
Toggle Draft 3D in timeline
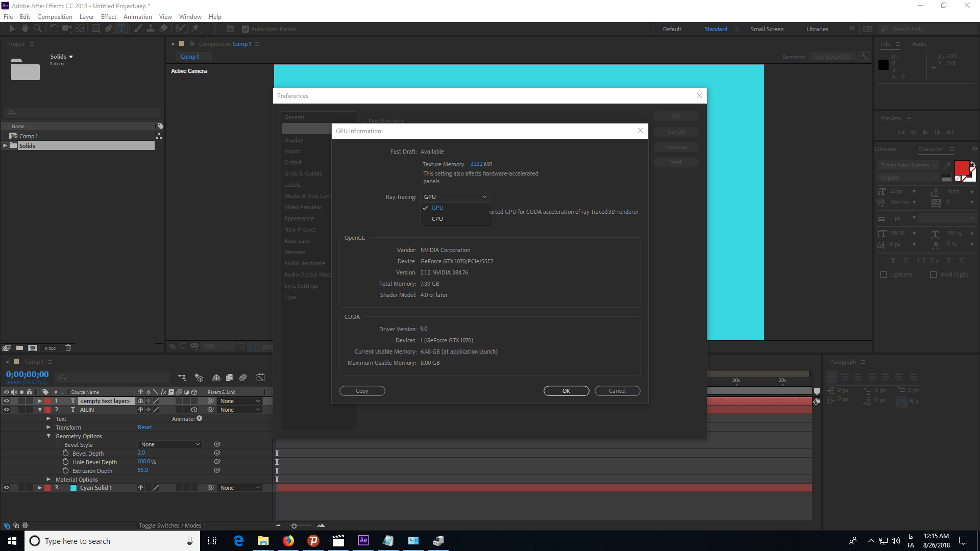coord(199,378)
